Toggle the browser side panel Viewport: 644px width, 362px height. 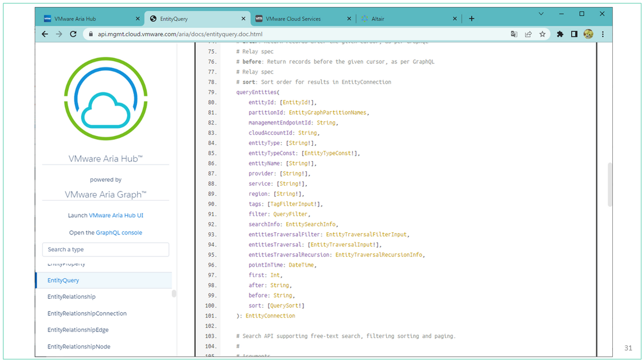[x=574, y=34]
